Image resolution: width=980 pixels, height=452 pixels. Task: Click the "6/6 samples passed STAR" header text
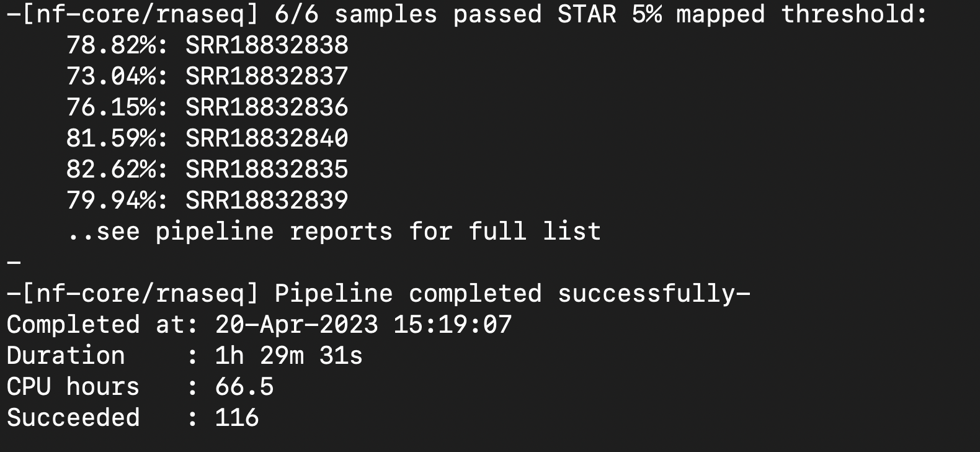[x=445, y=14]
